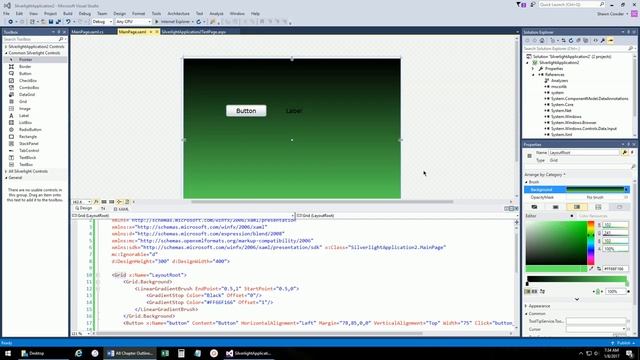The image size is (640, 360).
Task: Expand the Appearance category in Properties
Action: tap(527, 306)
